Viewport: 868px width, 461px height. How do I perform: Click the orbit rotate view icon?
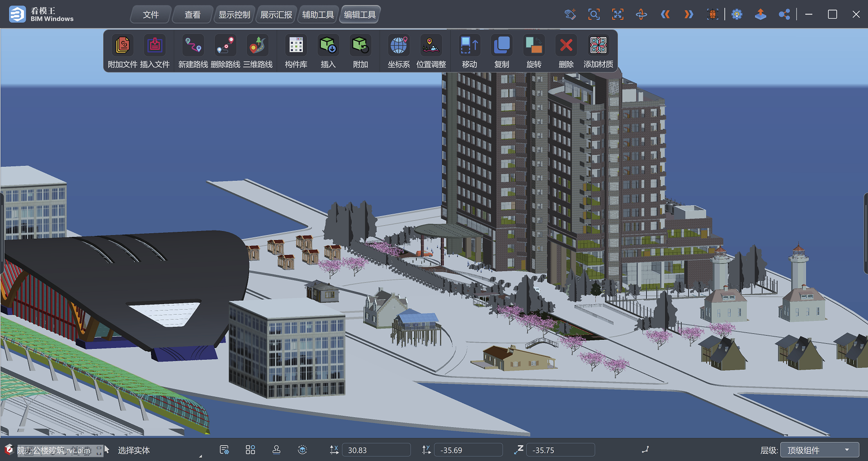[642, 14]
